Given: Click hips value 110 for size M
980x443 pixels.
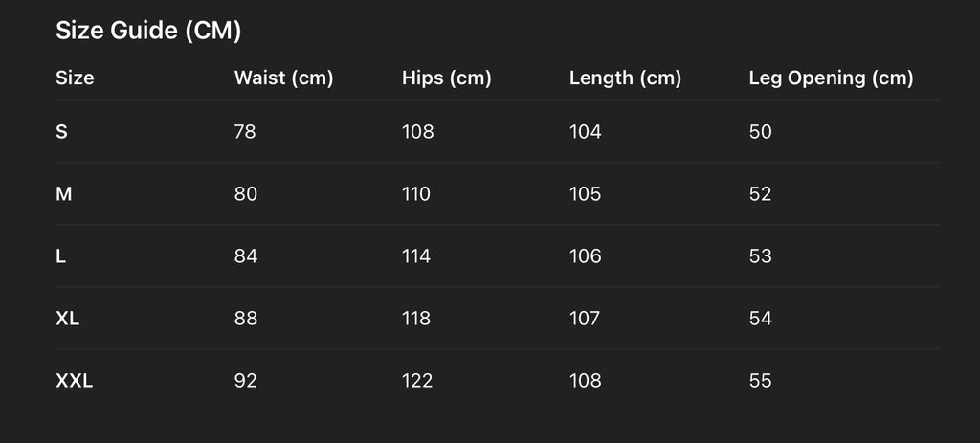Looking at the screenshot, I should coord(416,194).
